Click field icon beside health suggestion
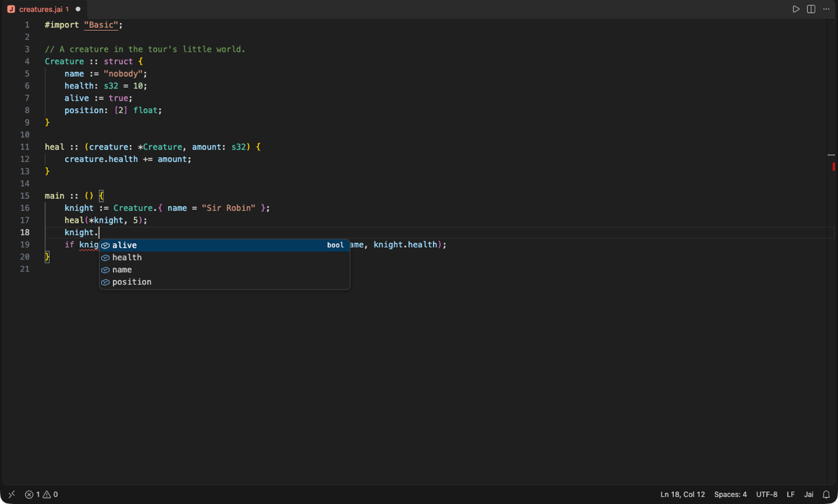 coord(105,258)
